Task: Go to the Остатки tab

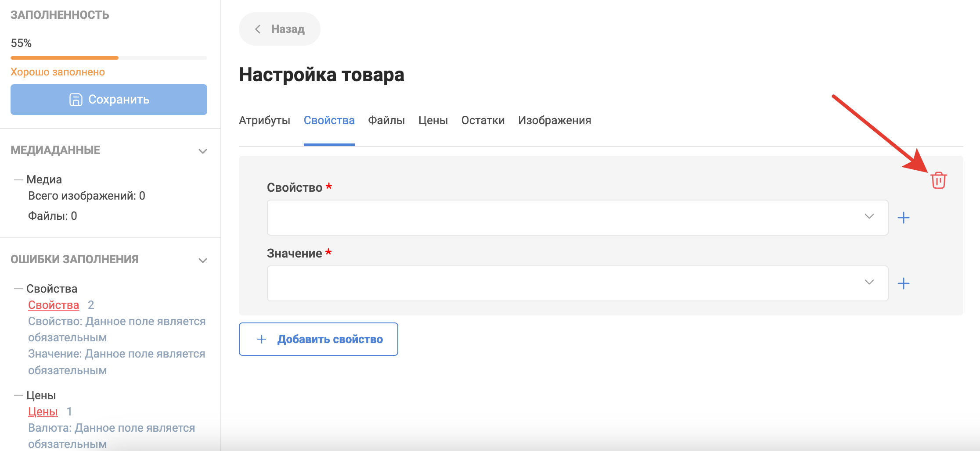Action: (483, 121)
